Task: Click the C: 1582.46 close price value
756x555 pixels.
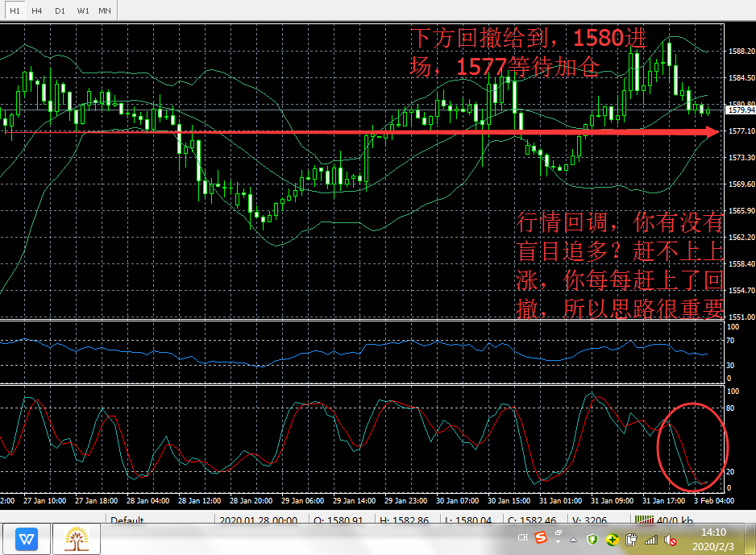Action: coord(532,521)
